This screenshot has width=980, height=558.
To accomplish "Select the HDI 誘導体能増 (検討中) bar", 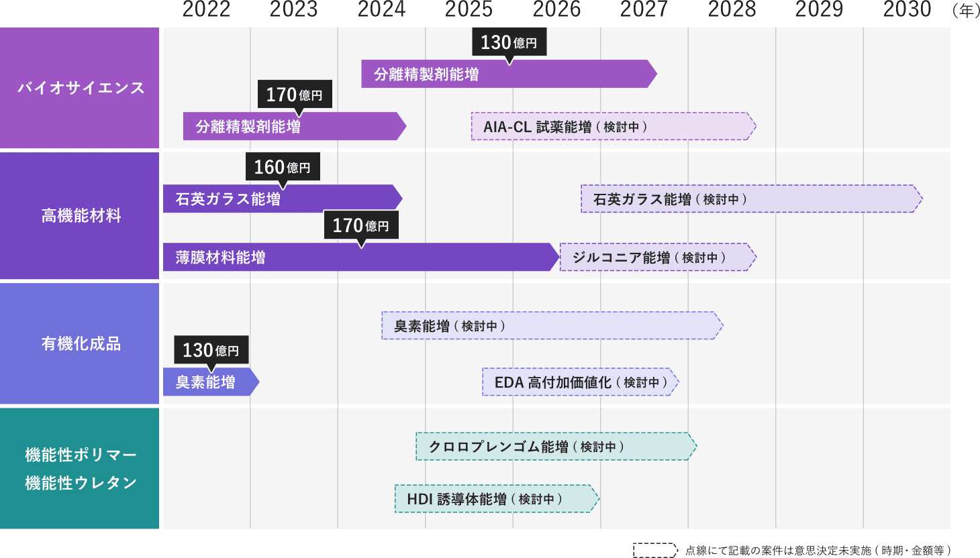I will click(x=497, y=498).
